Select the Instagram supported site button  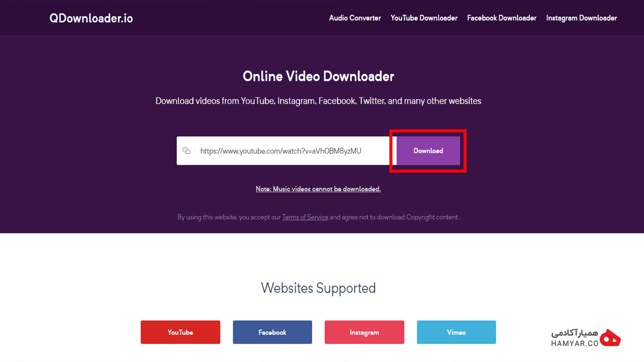[364, 332]
